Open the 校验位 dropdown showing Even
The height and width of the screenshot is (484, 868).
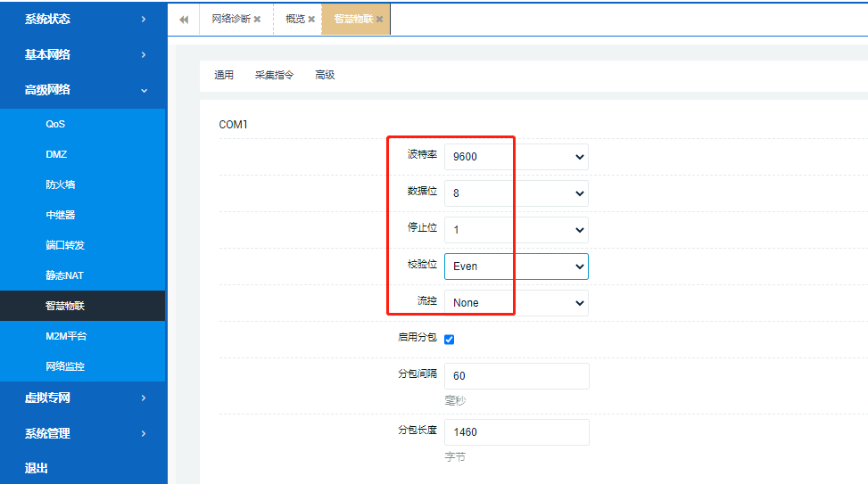pos(516,266)
